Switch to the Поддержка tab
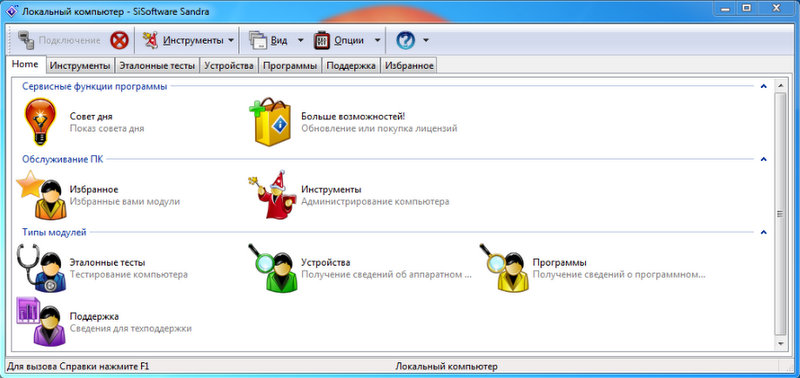This screenshot has height=378, width=800. [351, 66]
